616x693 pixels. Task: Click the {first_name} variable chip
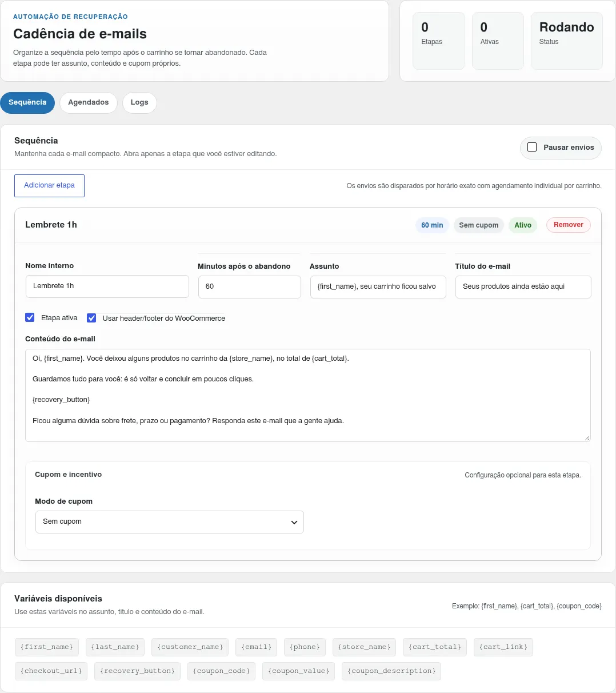coord(47,647)
